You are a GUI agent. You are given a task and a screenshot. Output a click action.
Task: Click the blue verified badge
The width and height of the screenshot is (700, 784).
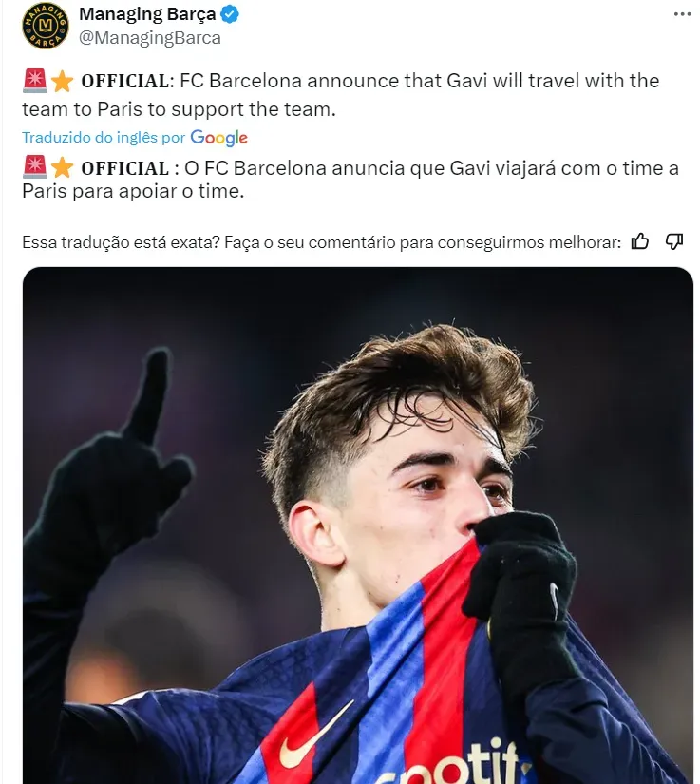229,14
